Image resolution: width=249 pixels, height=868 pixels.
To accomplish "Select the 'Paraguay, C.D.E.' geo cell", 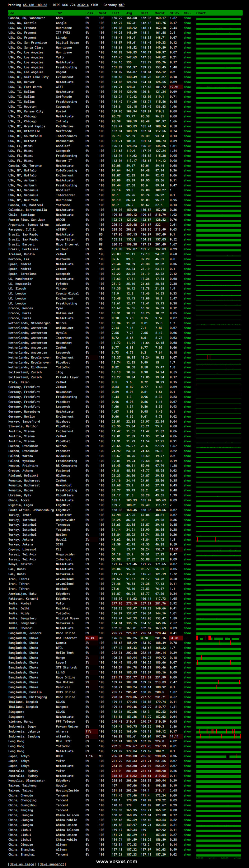I will (x=23, y=229).
